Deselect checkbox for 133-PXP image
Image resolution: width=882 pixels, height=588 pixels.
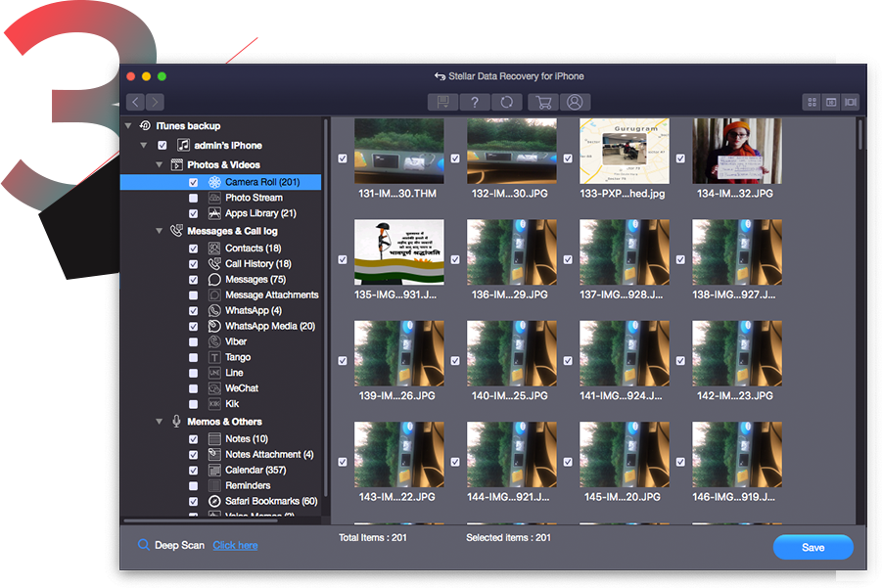point(568,158)
